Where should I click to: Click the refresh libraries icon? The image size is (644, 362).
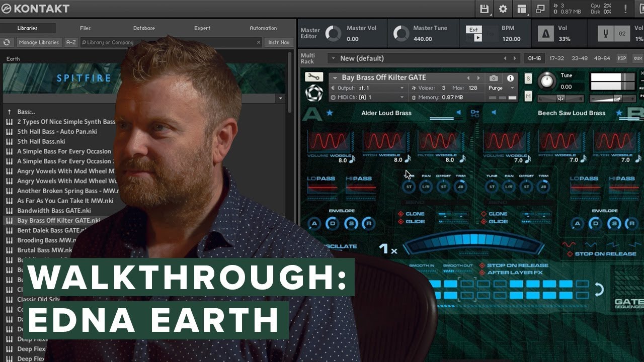pos(7,43)
